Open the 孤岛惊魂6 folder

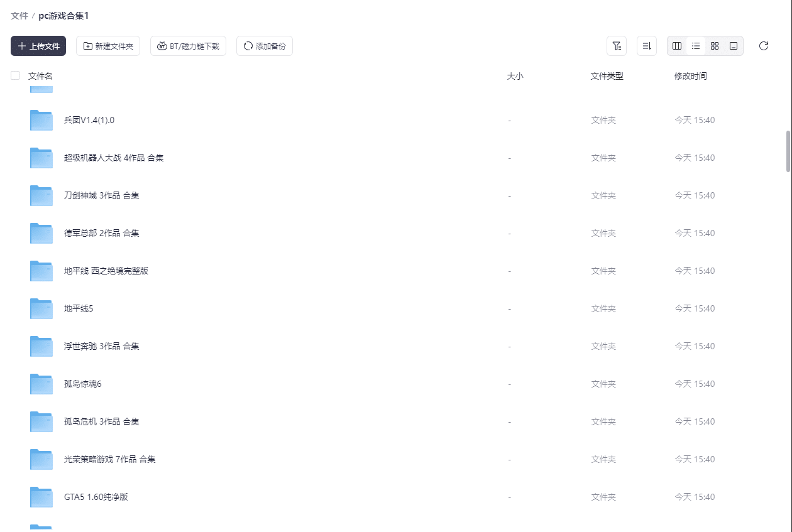tap(82, 384)
